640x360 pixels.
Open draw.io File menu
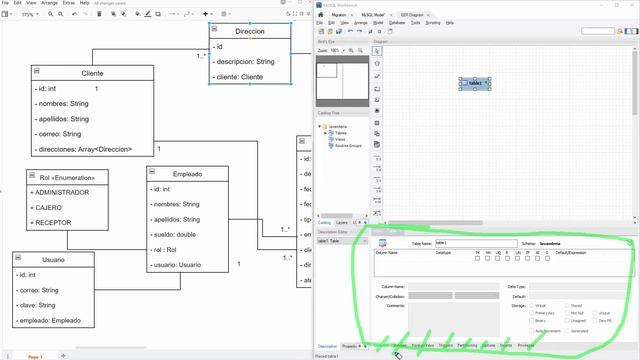pos(5,3)
